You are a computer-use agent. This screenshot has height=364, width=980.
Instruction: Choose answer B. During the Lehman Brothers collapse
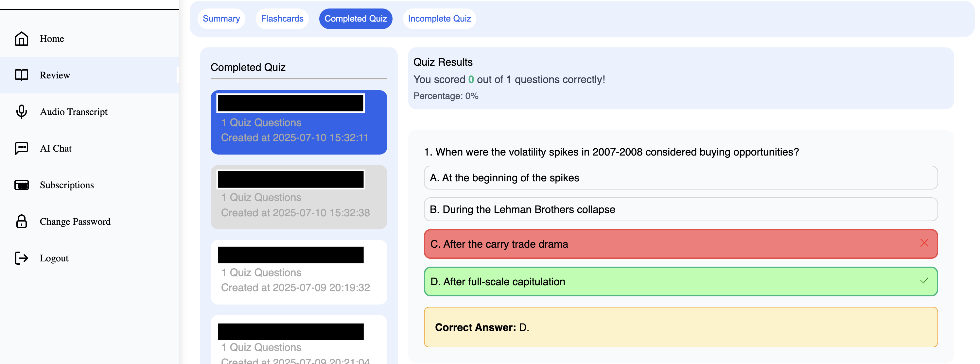680,209
